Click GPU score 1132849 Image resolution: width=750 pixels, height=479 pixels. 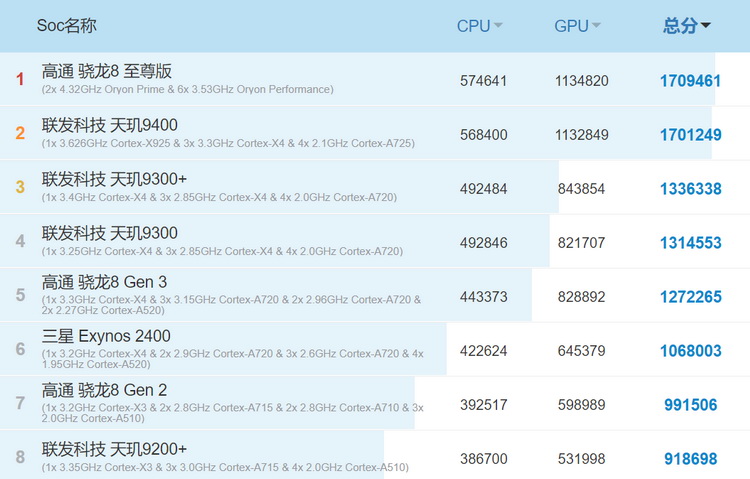point(582,135)
